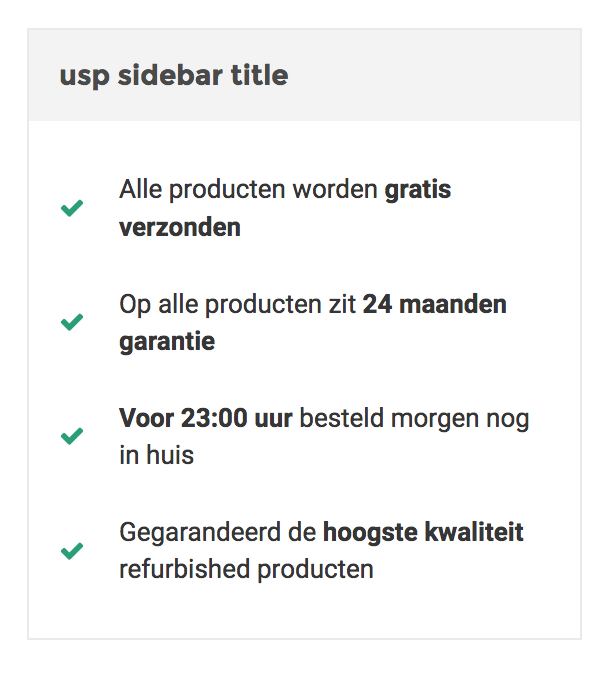
Task: Select the checkmark beside Voor 23:00 uur
Action: 72,436
